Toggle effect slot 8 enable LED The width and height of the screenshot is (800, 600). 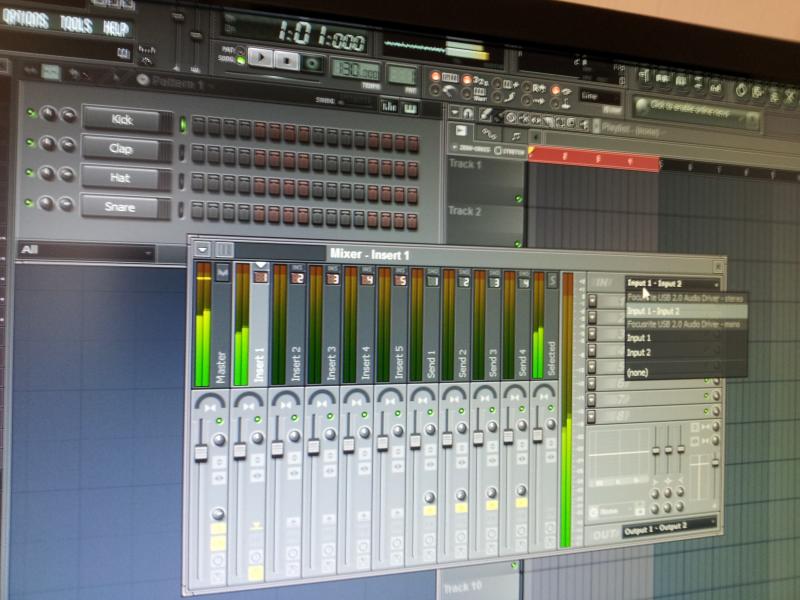coord(707,410)
